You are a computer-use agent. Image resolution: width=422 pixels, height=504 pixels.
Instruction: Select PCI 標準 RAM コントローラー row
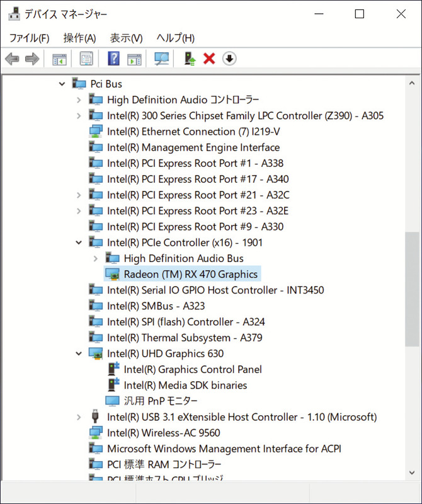(x=164, y=464)
